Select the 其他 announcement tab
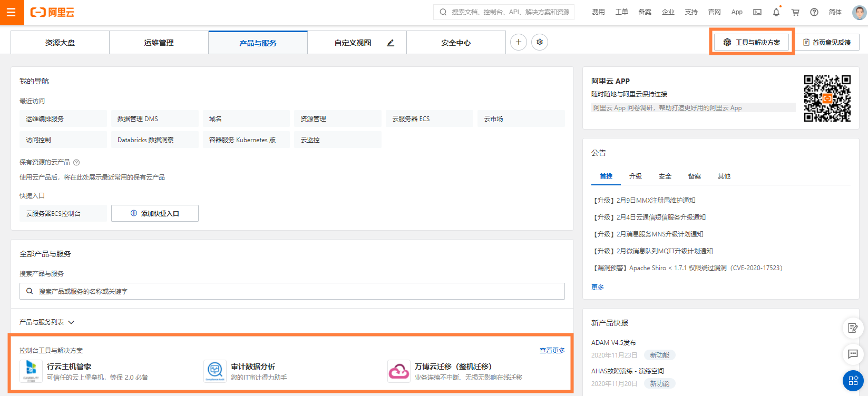868x396 pixels. click(x=724, y=176)
